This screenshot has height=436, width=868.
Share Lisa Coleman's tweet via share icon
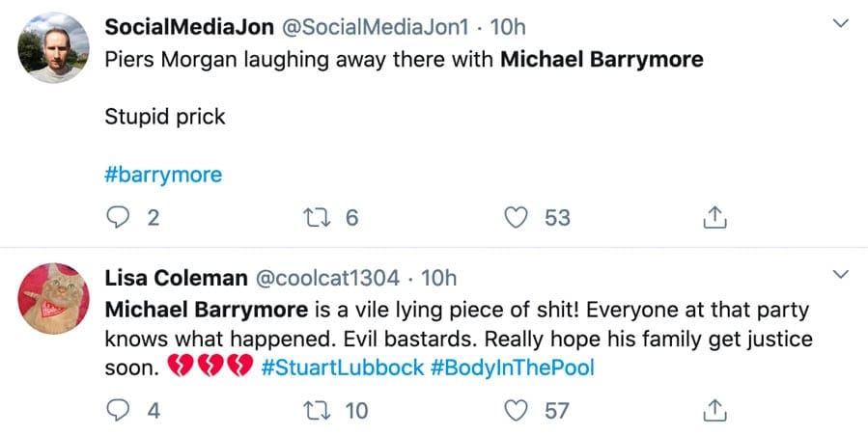click(x=714, y=411)
